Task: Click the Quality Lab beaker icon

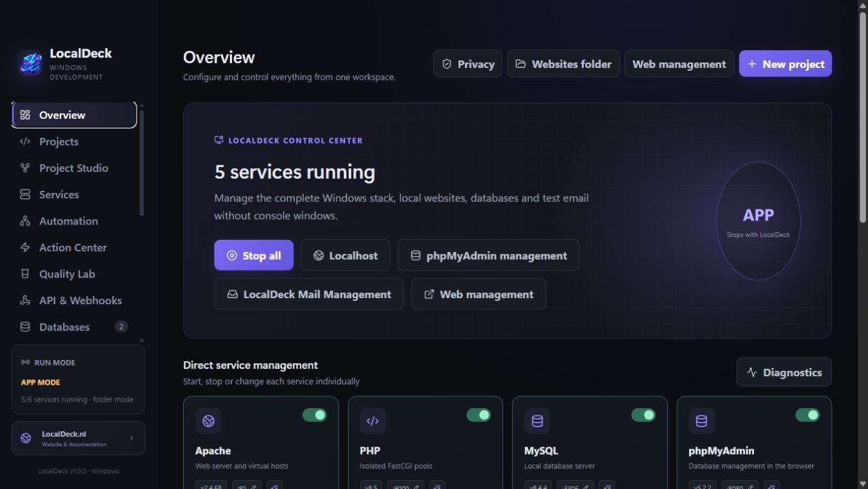Action: click(x=25, y=274)
